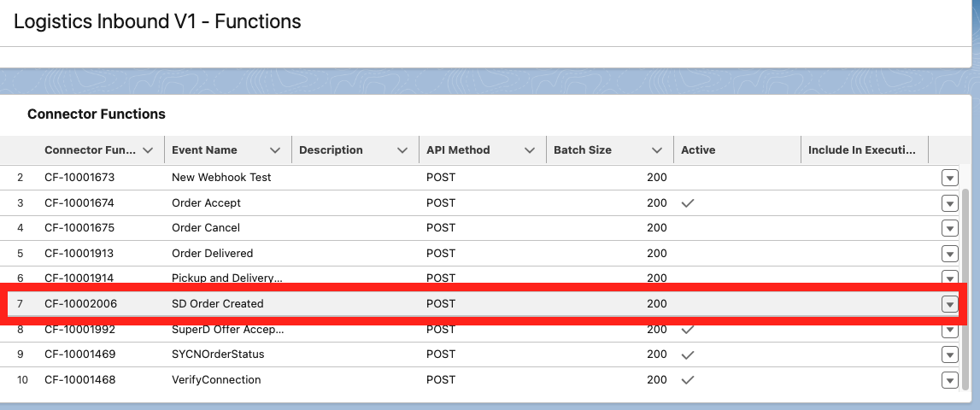Select CF-10001469 connector function cell
This screenshot has width=980, height=410.
tap(79, 354)
